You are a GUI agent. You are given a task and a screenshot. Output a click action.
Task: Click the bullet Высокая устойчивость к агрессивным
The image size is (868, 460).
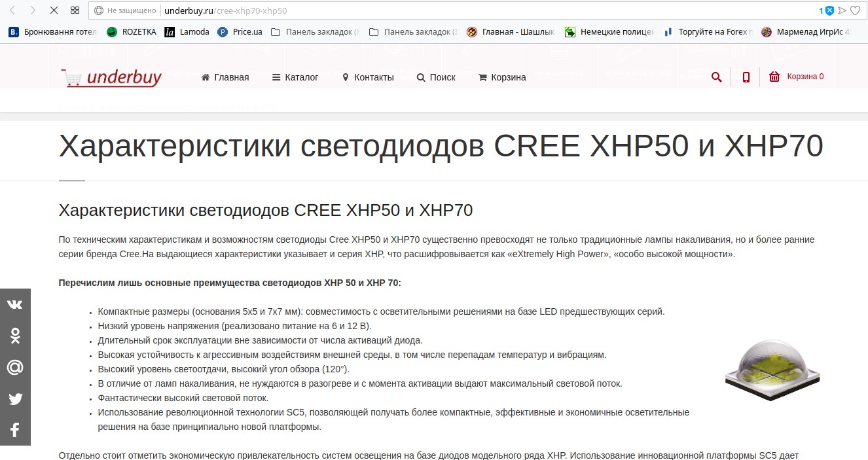coord(352,355)
